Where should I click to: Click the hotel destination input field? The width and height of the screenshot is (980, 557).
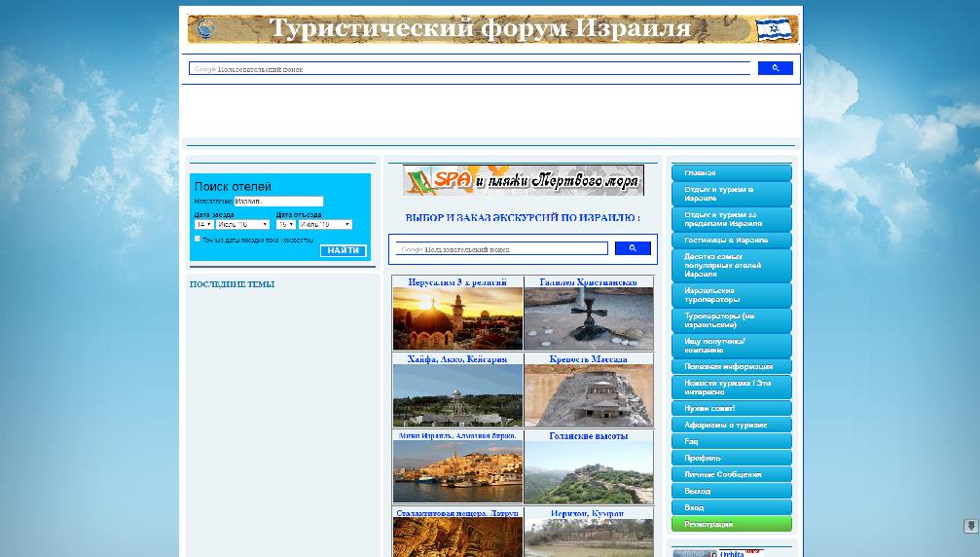pyautogui.click(x=278, y=202)
